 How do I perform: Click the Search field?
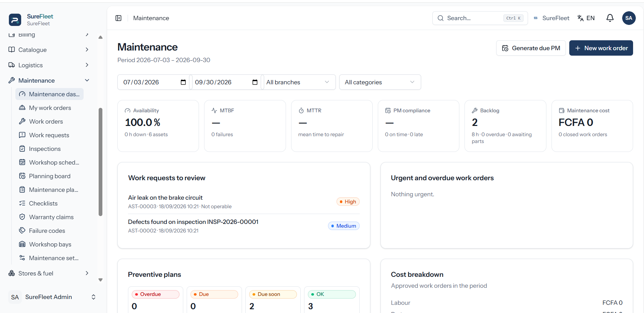coord(480,18)
